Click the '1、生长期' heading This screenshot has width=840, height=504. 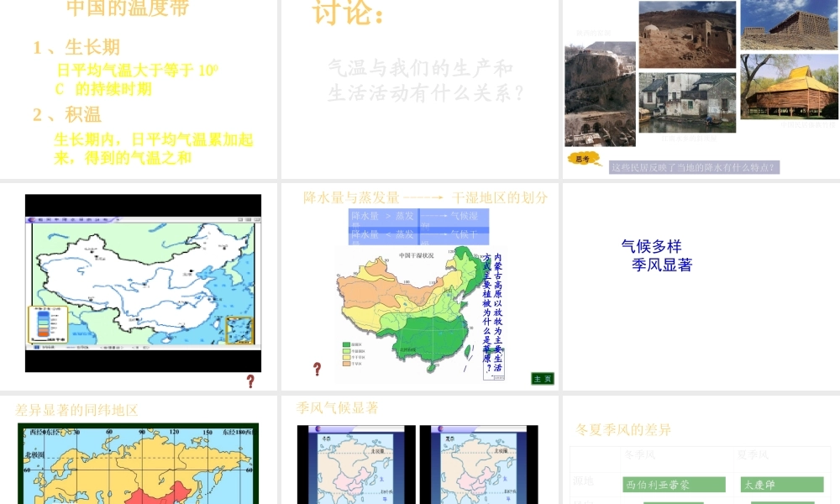(76, 47)
